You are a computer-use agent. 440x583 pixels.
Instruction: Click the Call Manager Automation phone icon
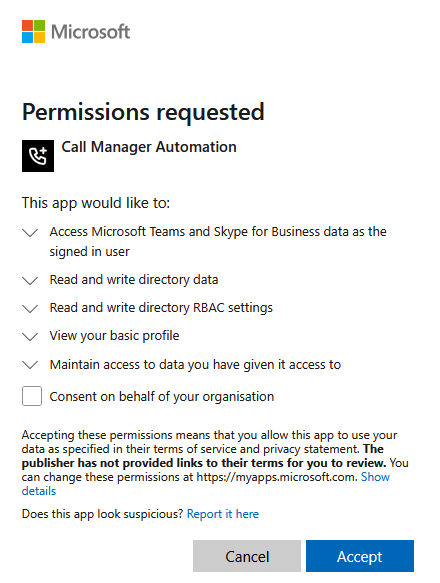[38, 156]
